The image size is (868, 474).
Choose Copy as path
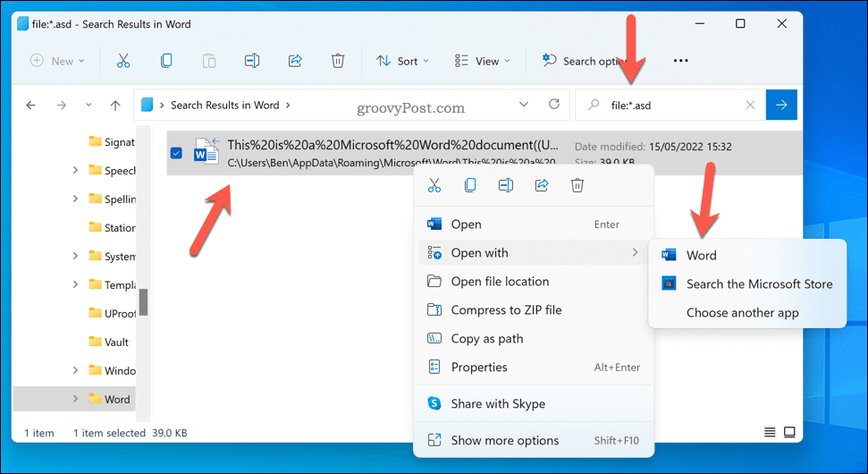(x=534, y=339)
